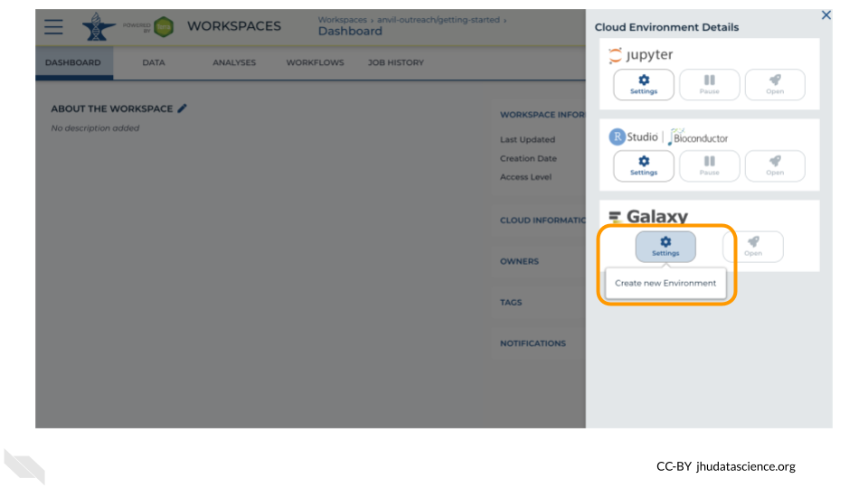Go to the Workflows tab
Screen dimensions: 868x488
pyautogui.click(x=315, y=62)
